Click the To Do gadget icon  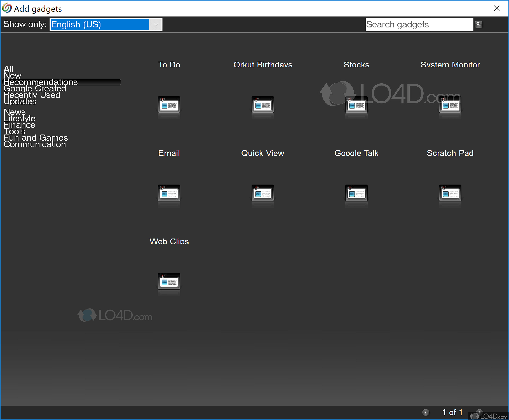tap(169, 105)
